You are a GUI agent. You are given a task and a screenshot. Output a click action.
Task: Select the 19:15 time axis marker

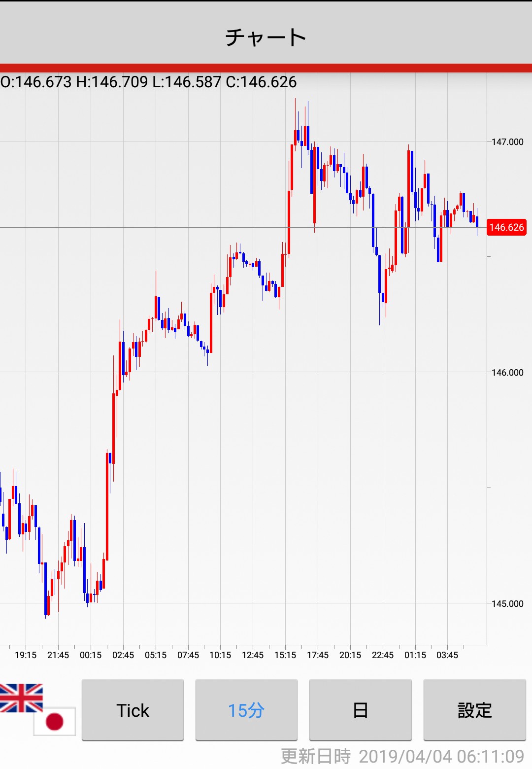[26, 655]
